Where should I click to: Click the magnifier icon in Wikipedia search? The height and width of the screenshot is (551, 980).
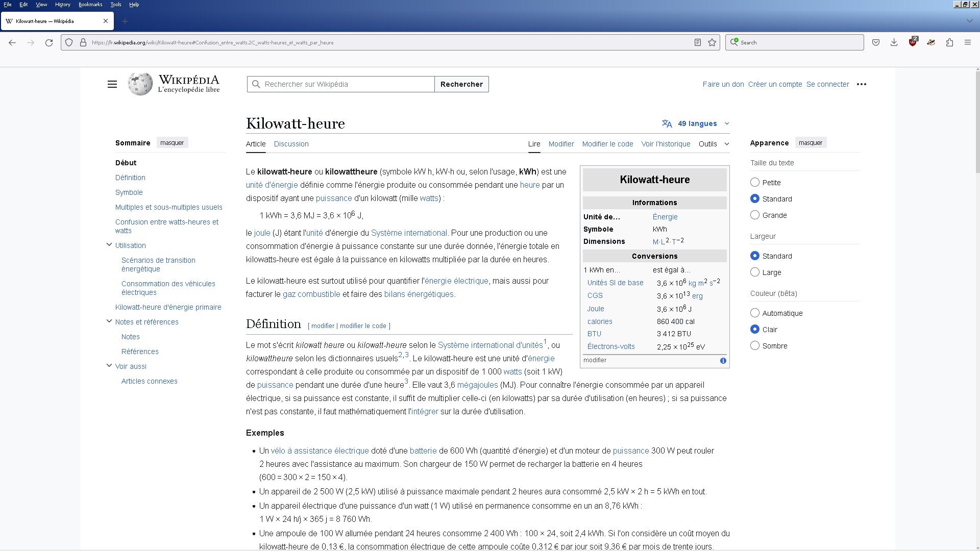coord(256,84)
